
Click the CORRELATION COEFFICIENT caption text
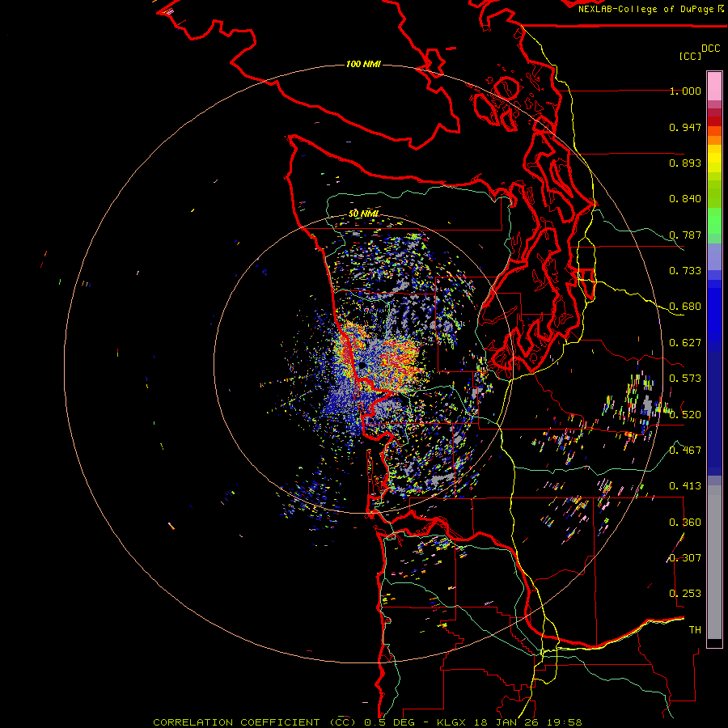point(236,722)
